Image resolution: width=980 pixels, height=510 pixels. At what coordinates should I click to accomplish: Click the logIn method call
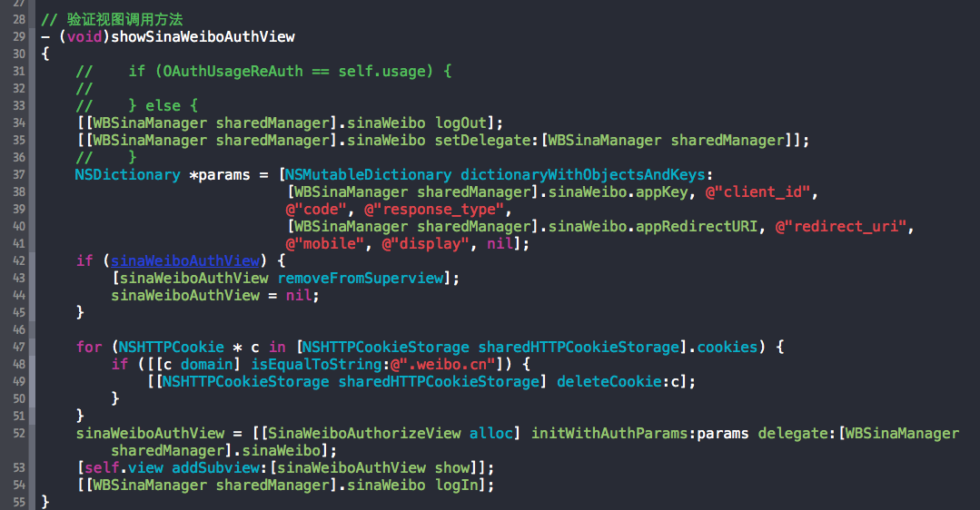click(456, 485)
